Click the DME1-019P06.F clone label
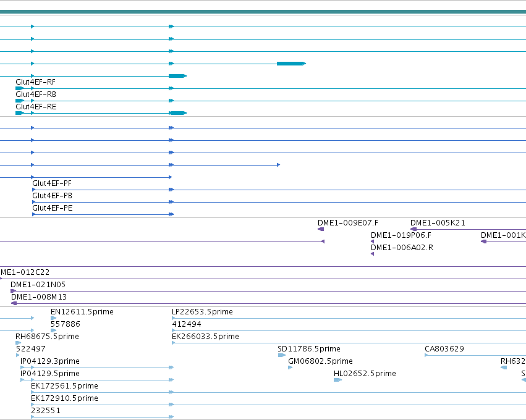This screenshot has height=420, width=526. pyautogui.click(x=401, y=235)
